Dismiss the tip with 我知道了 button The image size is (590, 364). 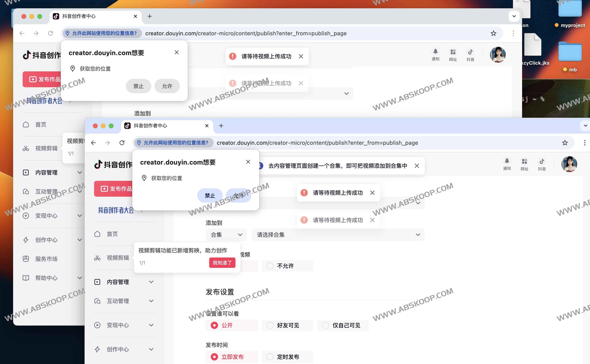point(222,263)
